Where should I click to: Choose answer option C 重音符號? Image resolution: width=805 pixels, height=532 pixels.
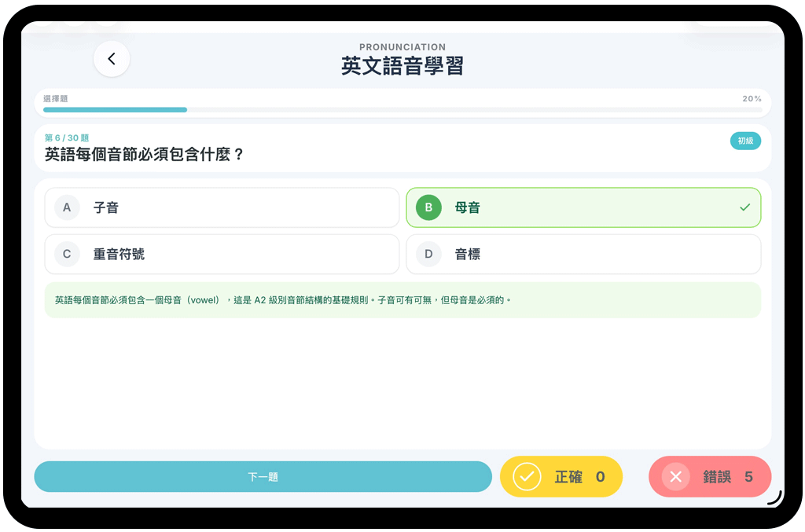tap(222, 254)
